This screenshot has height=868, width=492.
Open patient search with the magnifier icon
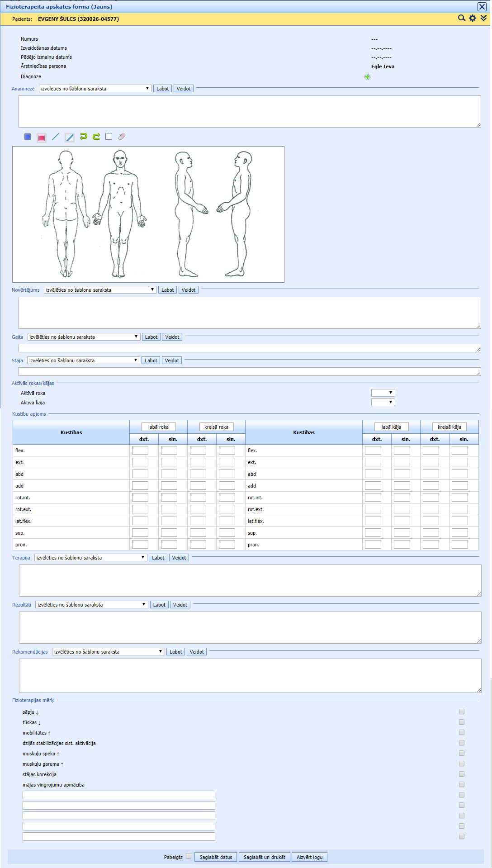[461, 18]
